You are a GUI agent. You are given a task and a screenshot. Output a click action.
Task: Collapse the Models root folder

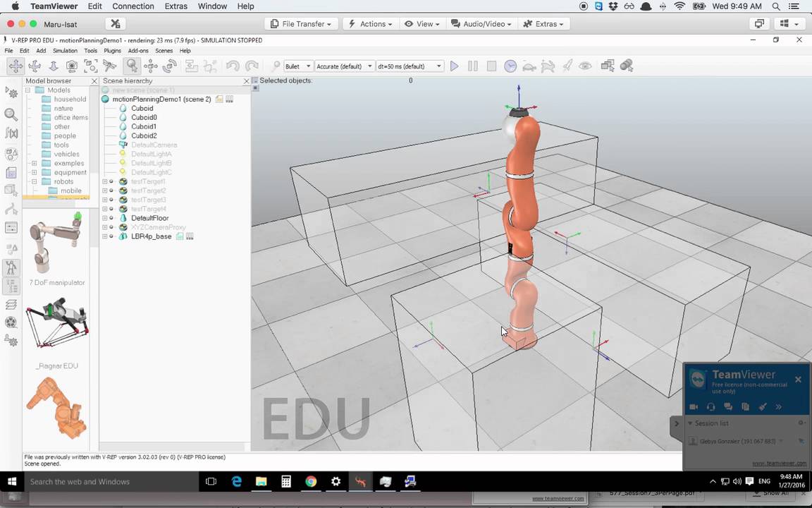coord(28,90)
